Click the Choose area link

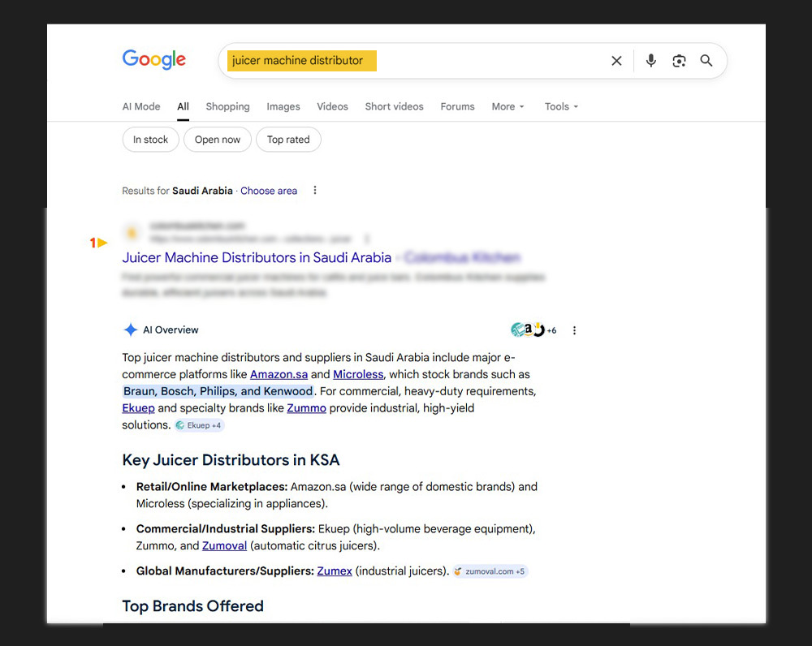point(269,191)
